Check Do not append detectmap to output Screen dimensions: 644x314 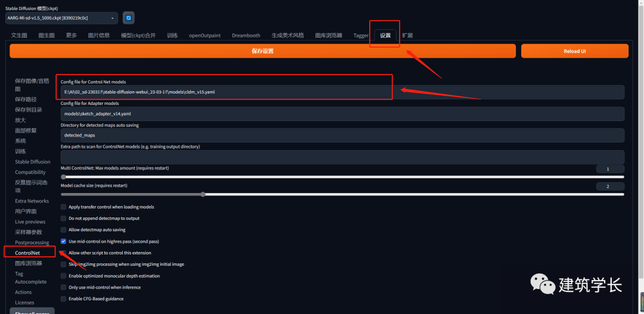64,218
